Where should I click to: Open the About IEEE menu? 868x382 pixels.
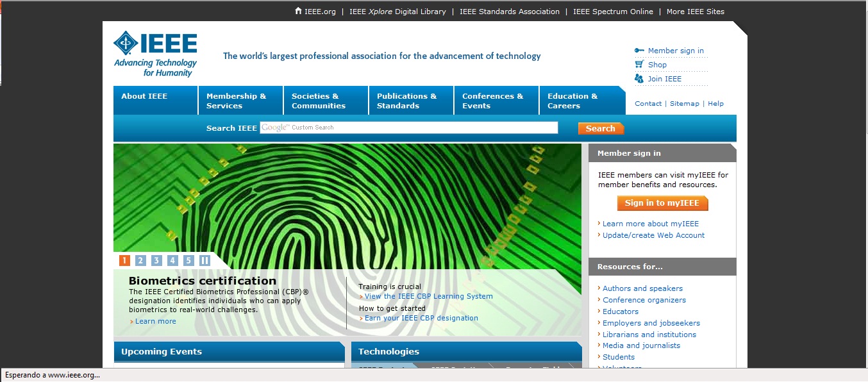click(x=156, y=101)
